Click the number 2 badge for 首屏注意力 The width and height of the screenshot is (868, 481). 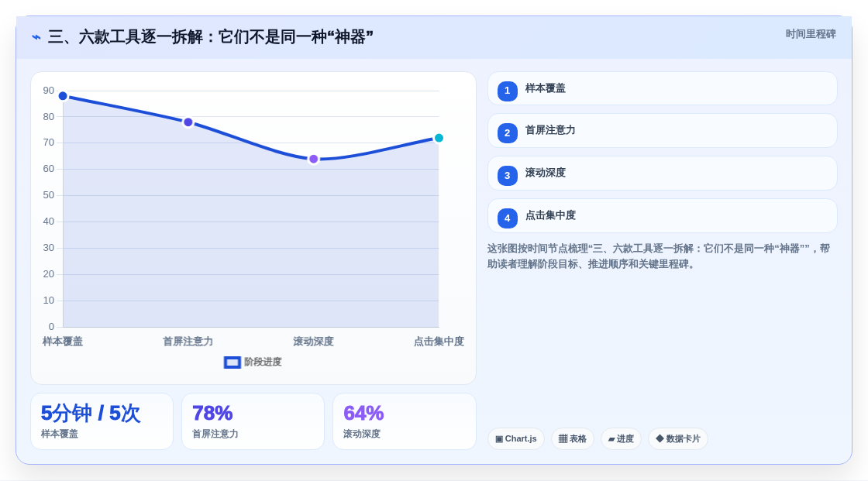[x=507, y=133]
